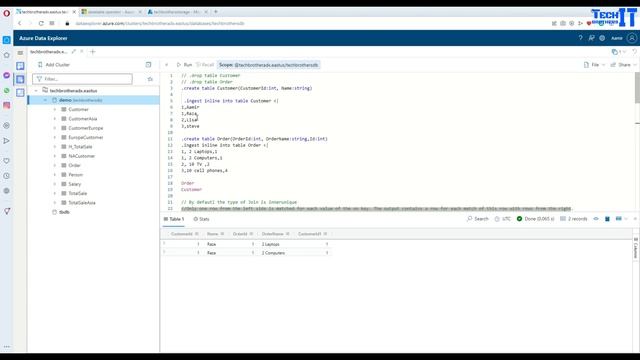Image resolution: width=640 pixels, height=360 pixels.
Task: Click Add Cluster
Action: 54,65
